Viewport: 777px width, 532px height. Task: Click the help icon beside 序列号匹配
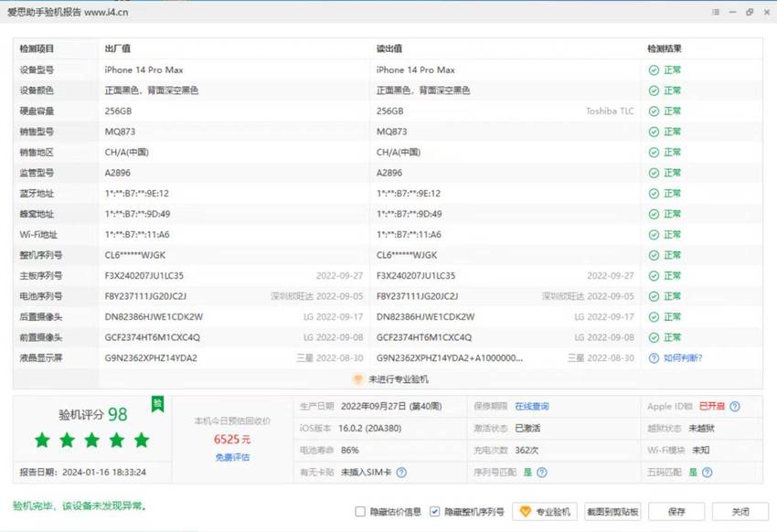(x=542, y=472)
